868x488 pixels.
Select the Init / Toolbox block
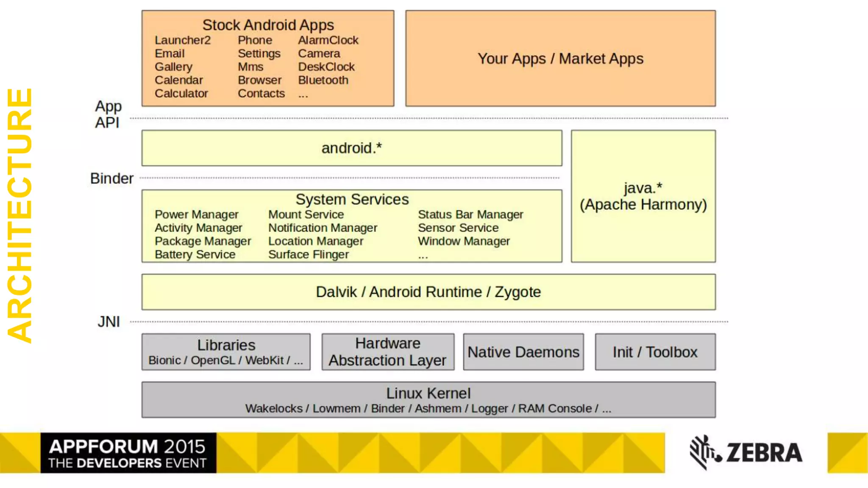pyautogui.click(x=655, y=352)
